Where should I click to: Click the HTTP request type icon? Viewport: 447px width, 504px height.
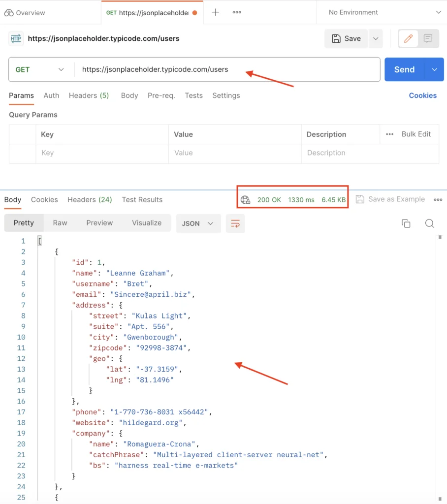pyautogui.click(x=16, y=38)
